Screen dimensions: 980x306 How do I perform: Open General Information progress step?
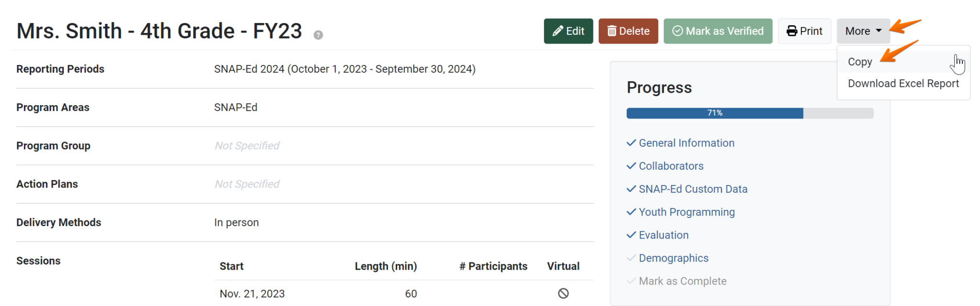(686, 143)
